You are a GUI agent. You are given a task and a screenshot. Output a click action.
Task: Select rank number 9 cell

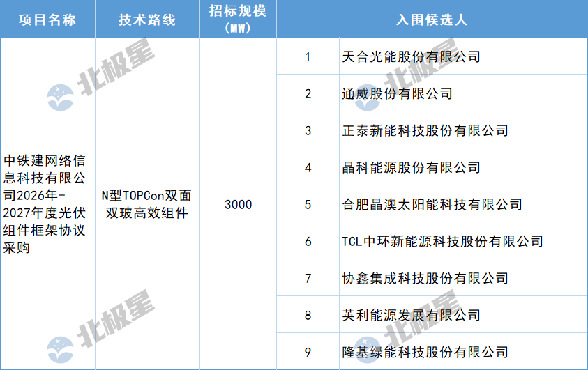[x=308, y=352]
